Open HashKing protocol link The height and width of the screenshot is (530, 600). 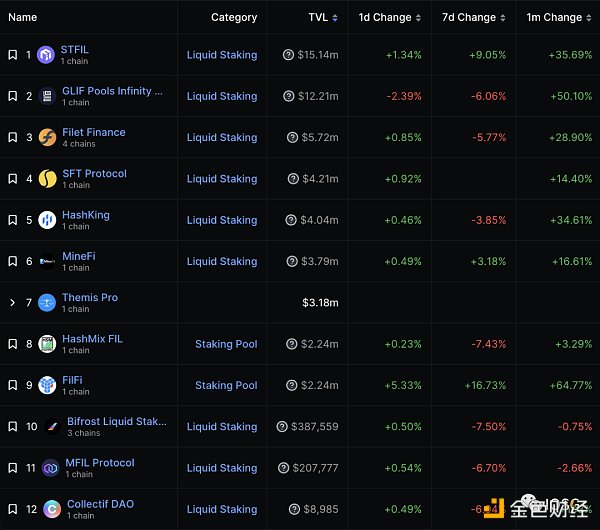pos(86,215)
